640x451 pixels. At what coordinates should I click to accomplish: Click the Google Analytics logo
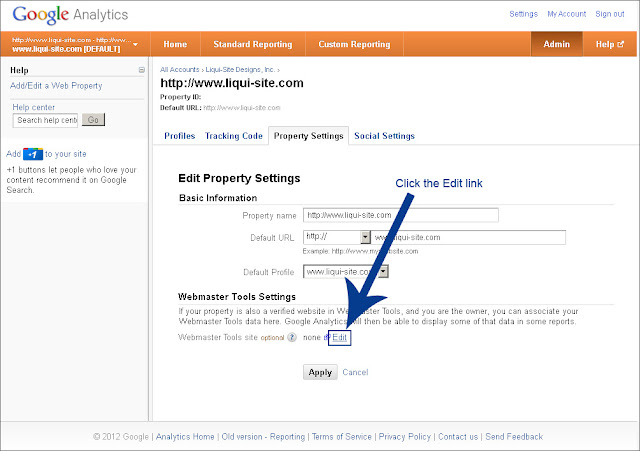coord(70,15)
